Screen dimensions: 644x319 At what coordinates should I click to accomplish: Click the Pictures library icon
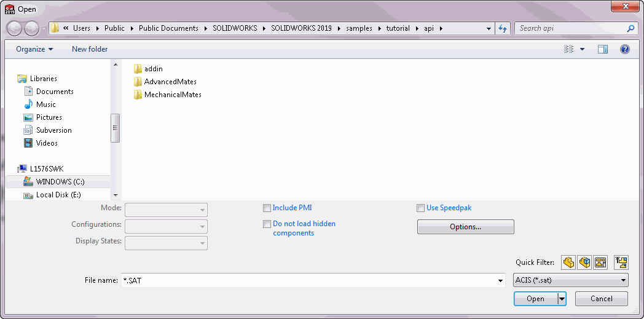coord(28,117)
